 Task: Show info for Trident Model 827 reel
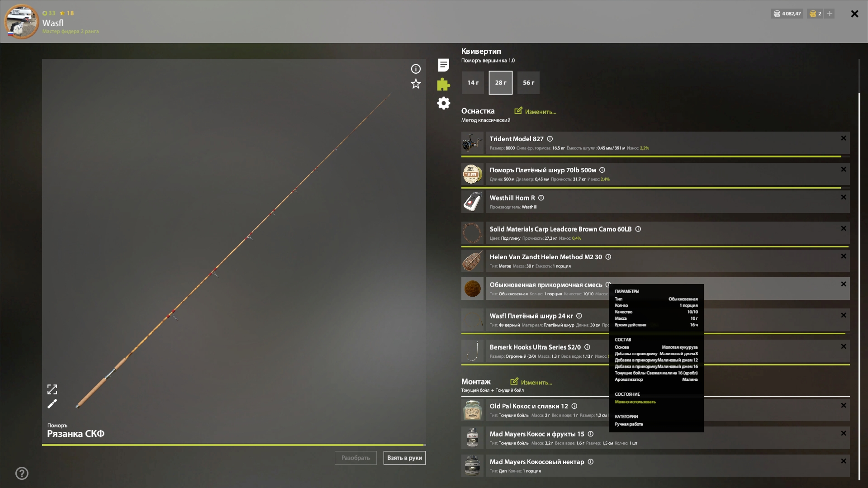(550, 139)
